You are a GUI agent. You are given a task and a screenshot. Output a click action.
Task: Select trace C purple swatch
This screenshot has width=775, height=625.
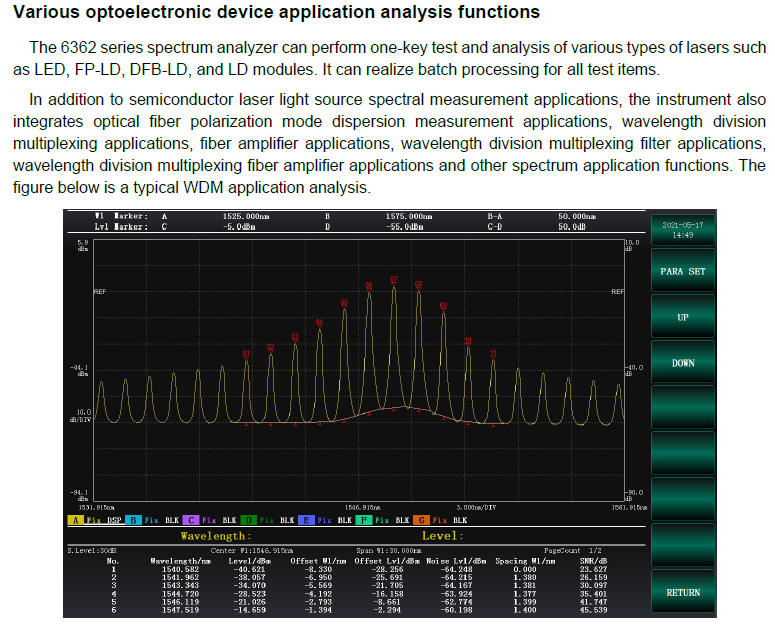pyautogui.click(x=190, y=520)
